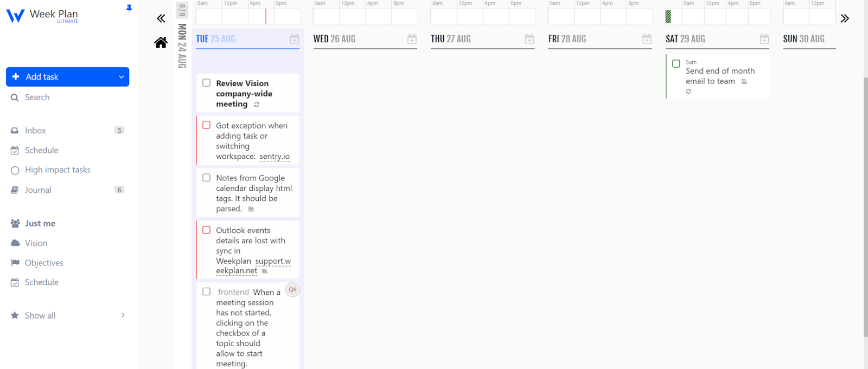Expand the Show all chevron
Image resolution: width=868 pixels, height=369 pixels.
(123, 315)
